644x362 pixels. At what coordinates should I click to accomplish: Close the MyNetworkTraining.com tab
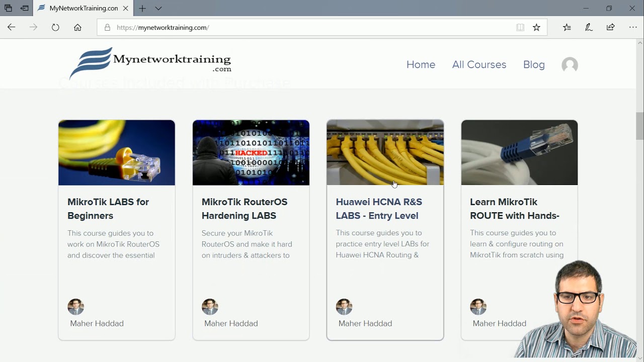coord(126,8)
